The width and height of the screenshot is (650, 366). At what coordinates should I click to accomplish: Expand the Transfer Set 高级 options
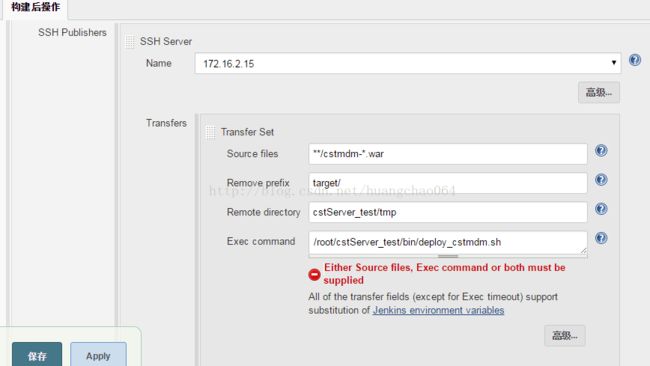coord(565,335)
